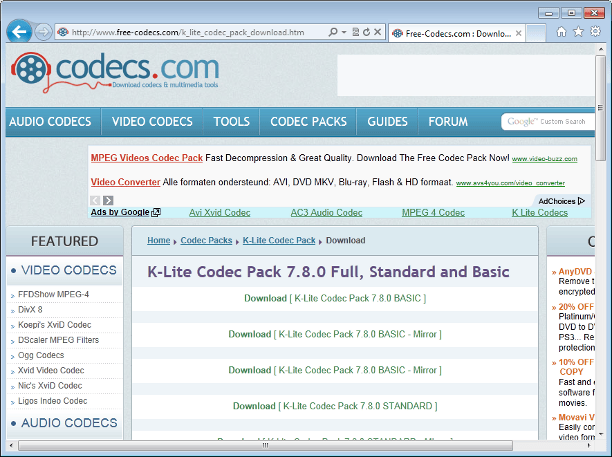
Task: Open the VIDEO CODECS navigation menu
Action: pos(152,122)
